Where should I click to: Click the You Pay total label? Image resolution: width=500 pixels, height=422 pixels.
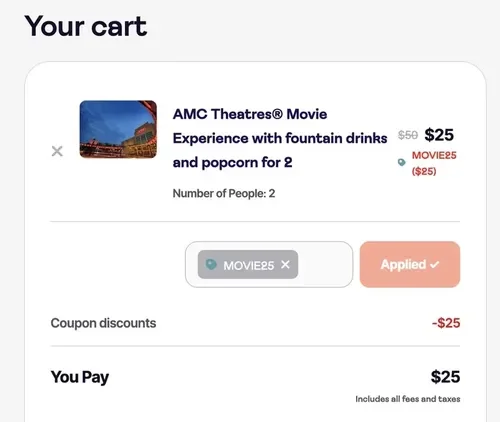(x=80, y=377)
